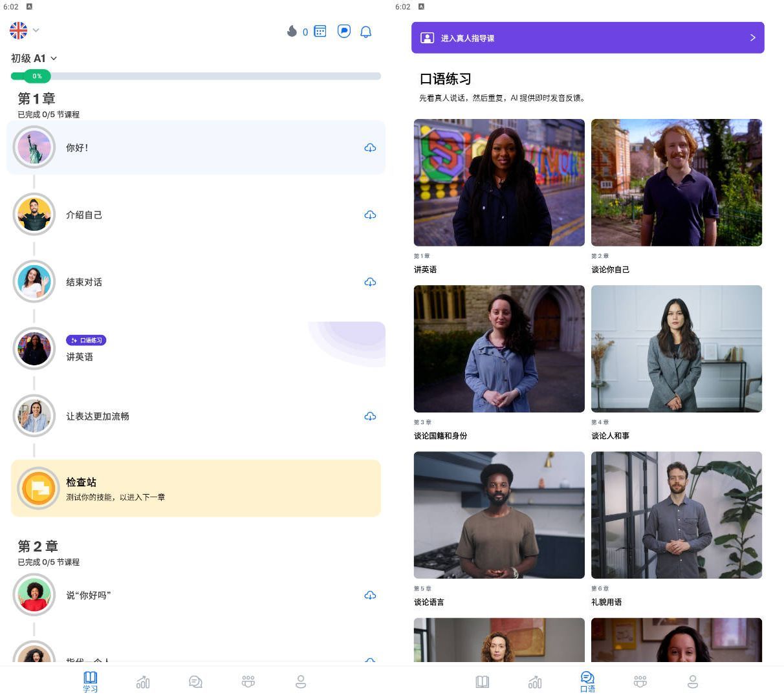
Task: Open the study plan calendar icon
Action: coord(320,32)
